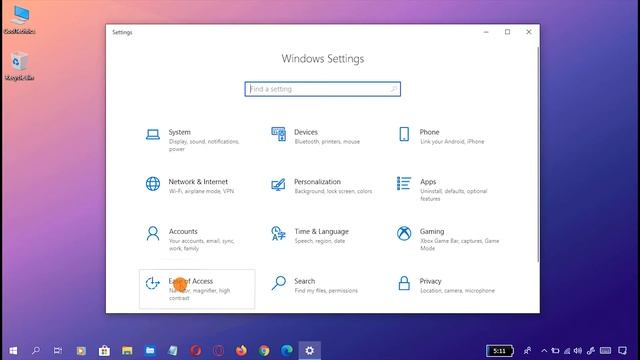Click the computer desktop icon at top
640x360 pixels.
(19, 20)
